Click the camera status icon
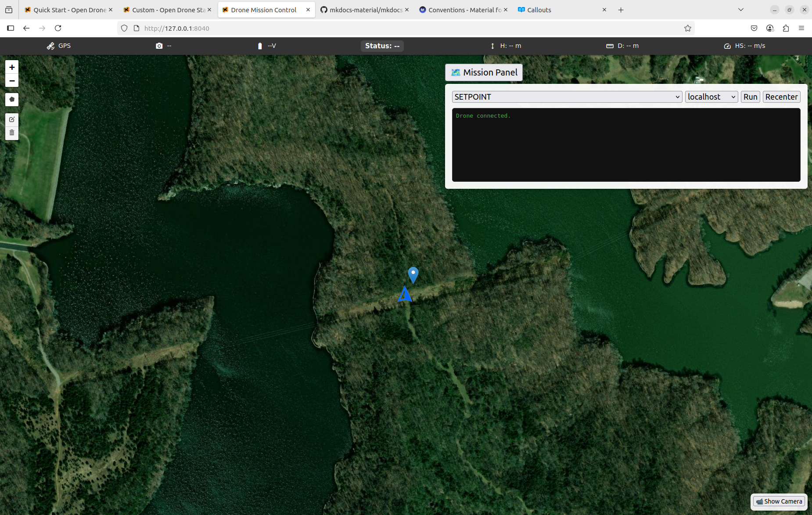 coord(159,46)
